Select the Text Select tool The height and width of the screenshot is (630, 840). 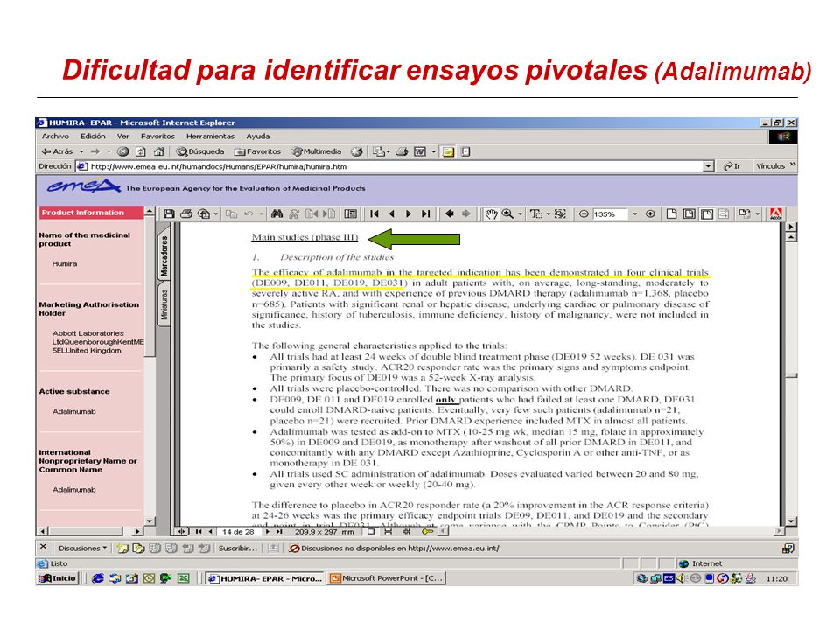tap(535, 213)
